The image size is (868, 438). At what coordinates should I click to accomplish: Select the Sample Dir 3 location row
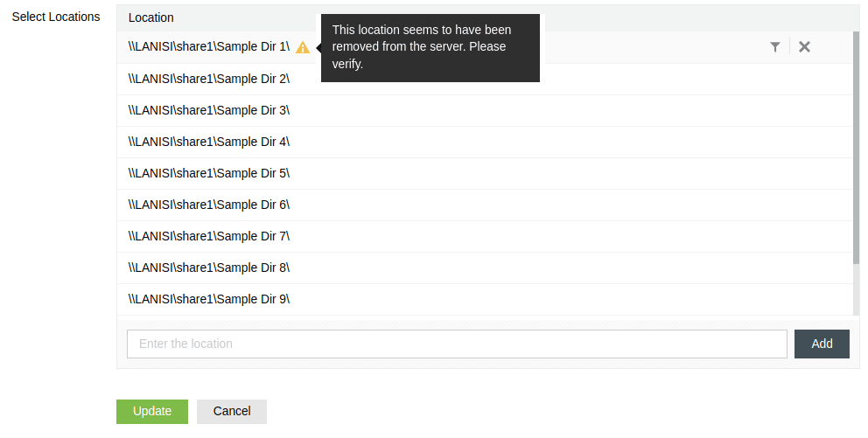pyautogui.click(x=485, y=111)
